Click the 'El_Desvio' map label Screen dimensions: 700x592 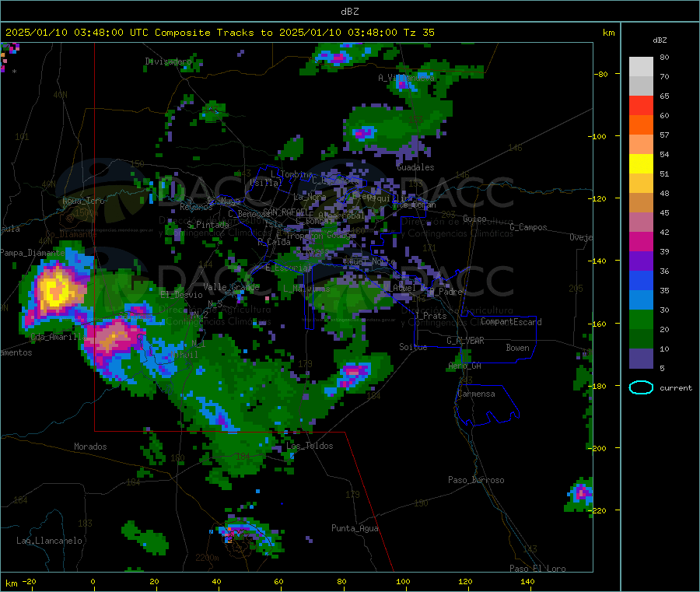pyautogui.click(x=181, y=295)
